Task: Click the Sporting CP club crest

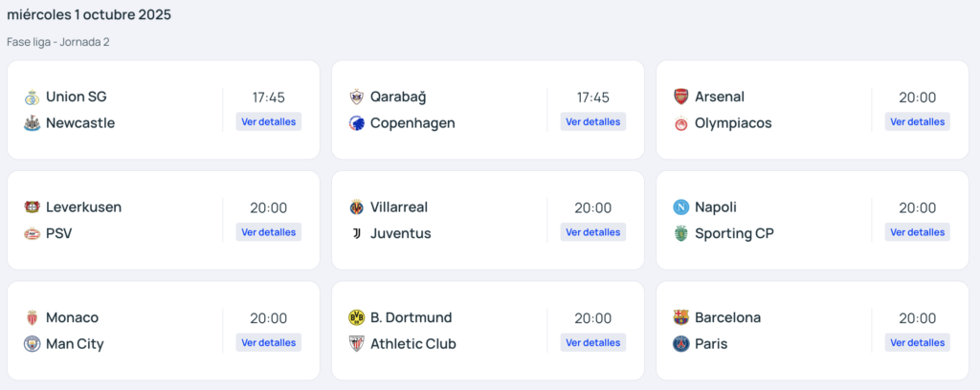Action: (681, 234)
